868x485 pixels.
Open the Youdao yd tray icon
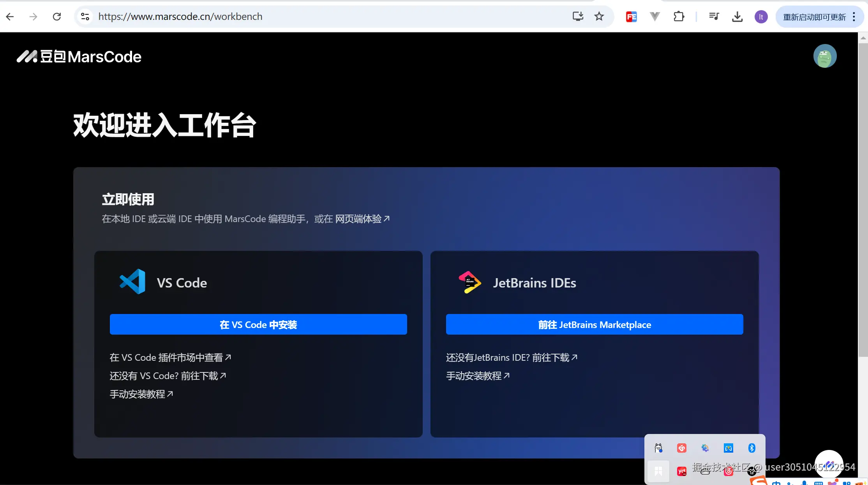681,471
